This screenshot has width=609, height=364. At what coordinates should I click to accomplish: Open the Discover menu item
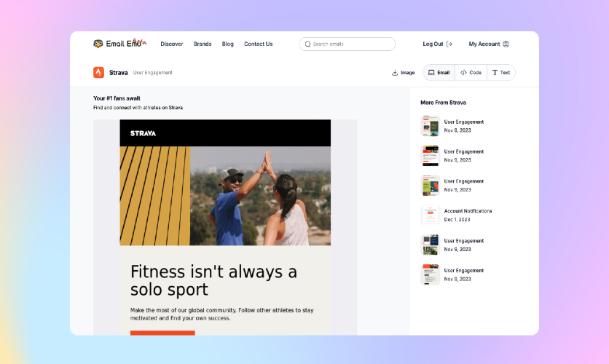172,44
